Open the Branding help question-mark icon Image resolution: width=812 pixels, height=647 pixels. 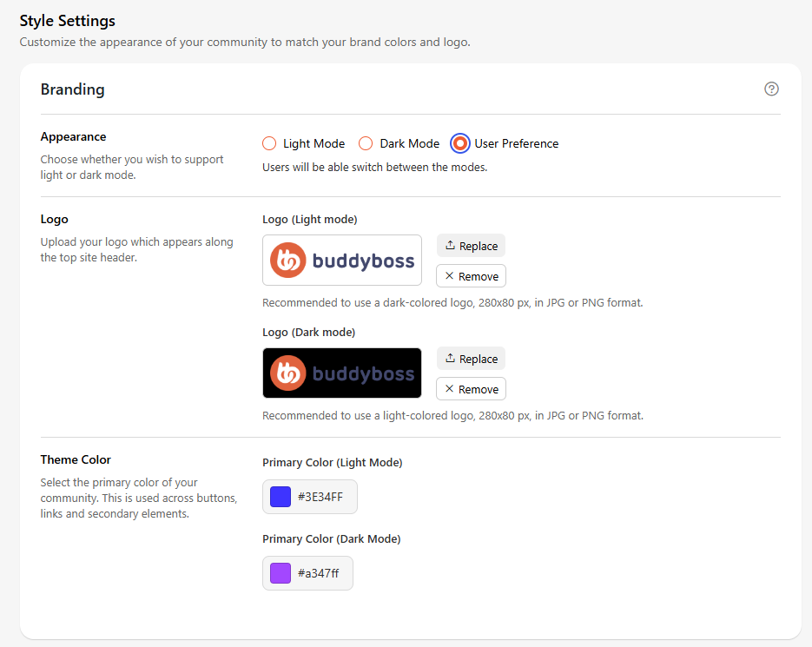click(x=771, y=89)
